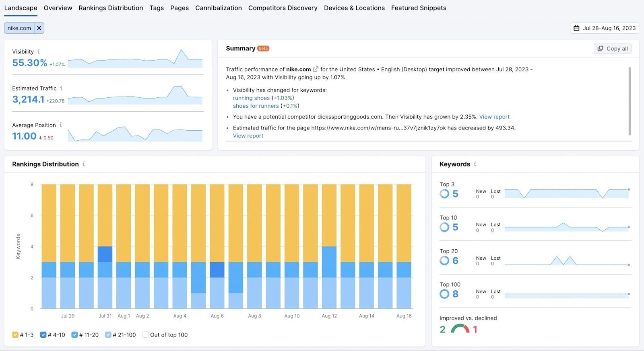This screenshot has width=644, height=351.
Task: Toggle the #4-10 legend checkbox
Action: click(x=43, y=335)
